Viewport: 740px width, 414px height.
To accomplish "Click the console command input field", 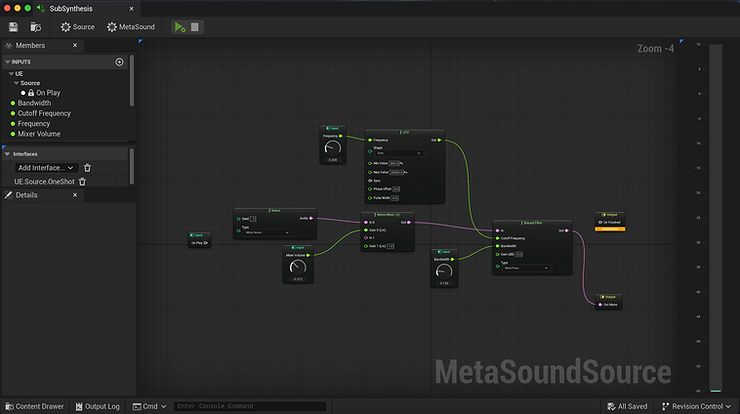I will click(x=250, y=406).
